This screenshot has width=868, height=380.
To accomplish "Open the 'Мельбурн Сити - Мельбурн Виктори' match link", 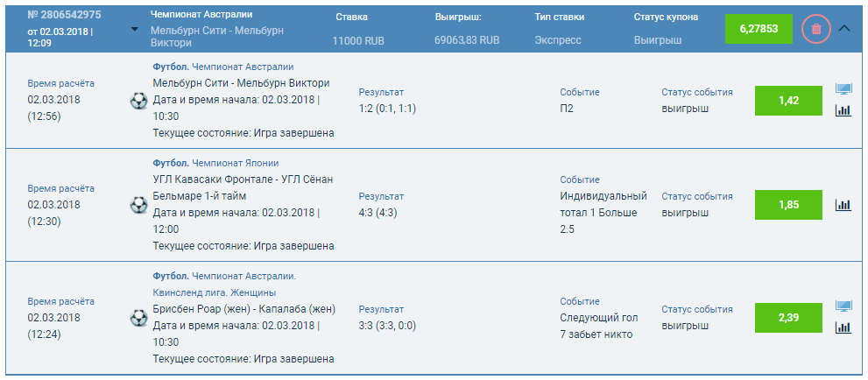I will click(x=241, y=83).
